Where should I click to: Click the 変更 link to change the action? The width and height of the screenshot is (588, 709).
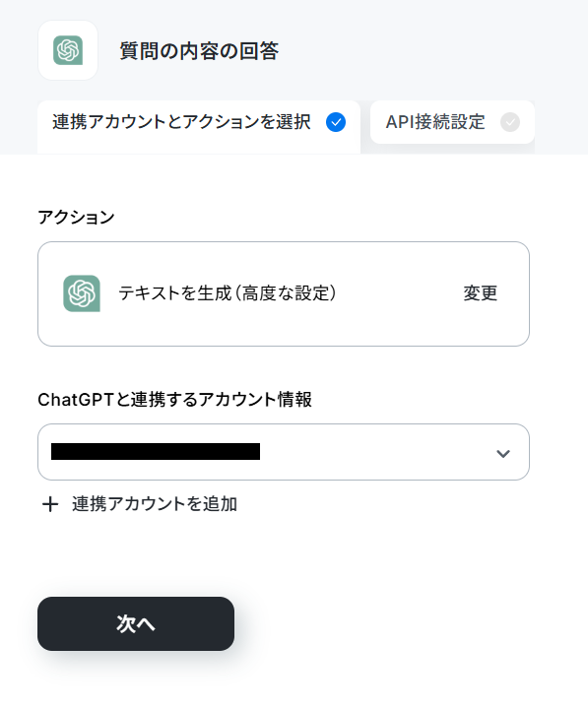(480, 293)
